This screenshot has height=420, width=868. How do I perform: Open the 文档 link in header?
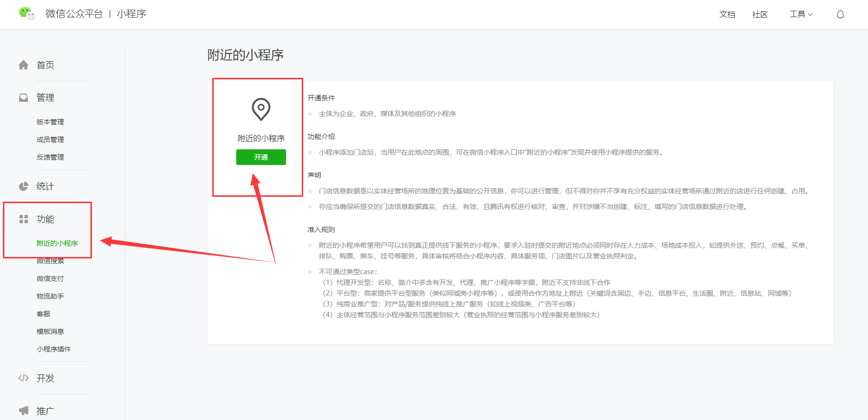pyautogui.click(x=727, y=14)
